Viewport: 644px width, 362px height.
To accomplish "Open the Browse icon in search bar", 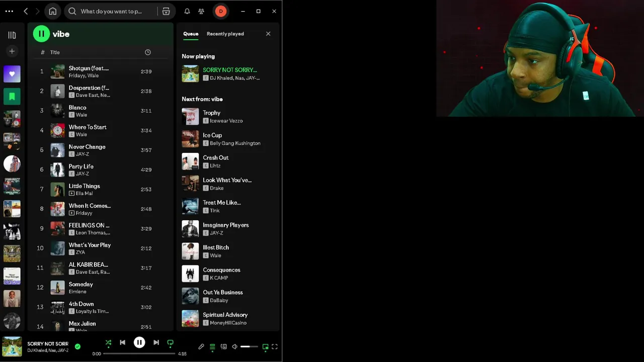I will (x=166, y=11).
